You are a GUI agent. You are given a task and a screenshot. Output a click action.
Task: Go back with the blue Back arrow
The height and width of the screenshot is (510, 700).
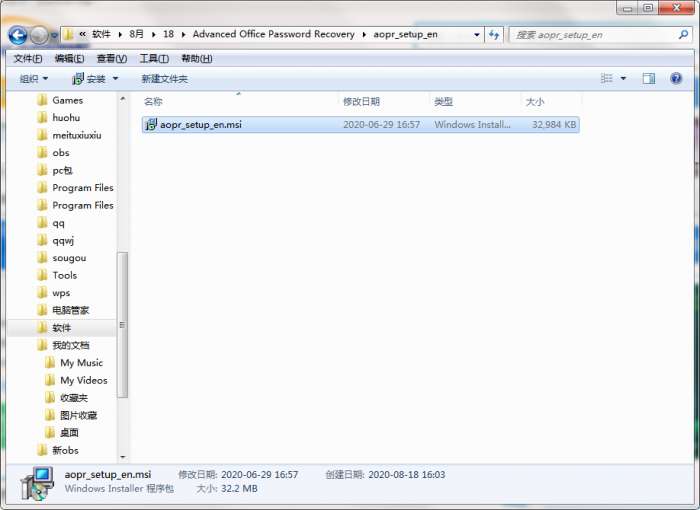pyautogui.click(x=18, y=35)
